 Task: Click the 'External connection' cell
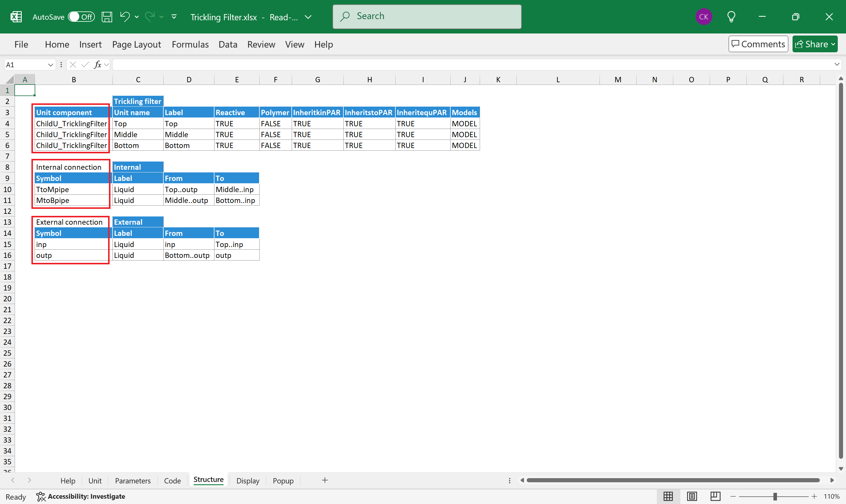pos(74,222)
